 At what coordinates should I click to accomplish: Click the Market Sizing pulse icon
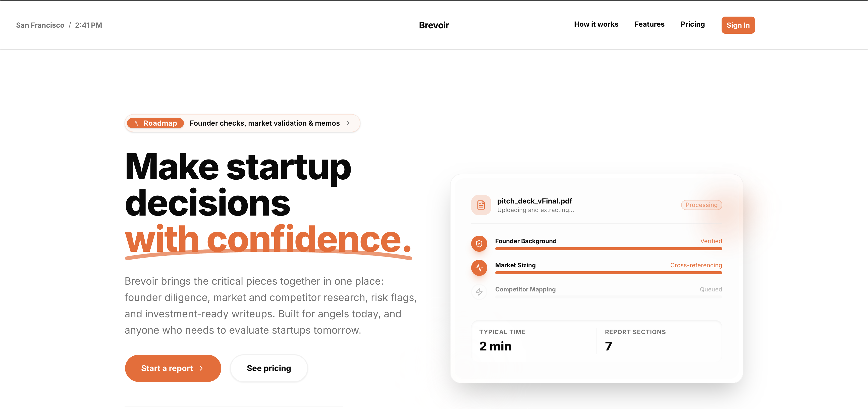coord(479,268)
